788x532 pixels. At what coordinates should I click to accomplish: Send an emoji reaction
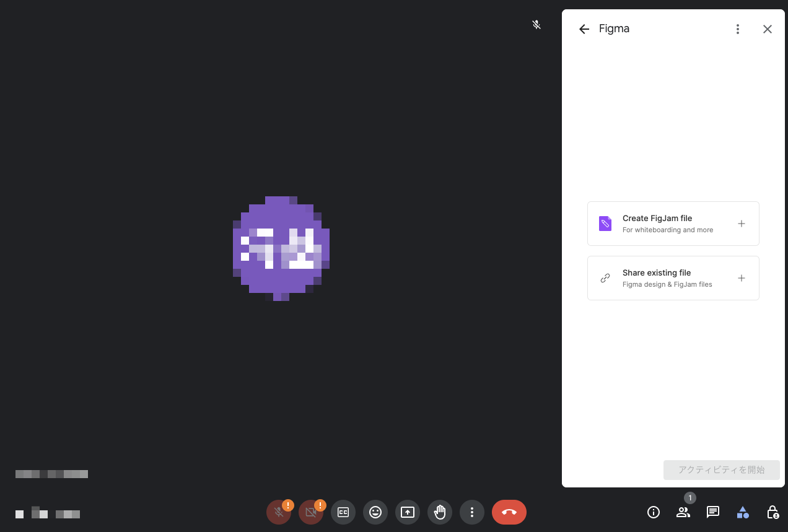coord(375,512)
